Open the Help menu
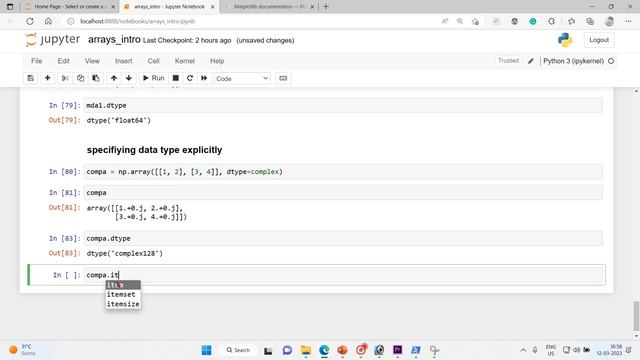 pyautogui.click(x=217, y=61)
